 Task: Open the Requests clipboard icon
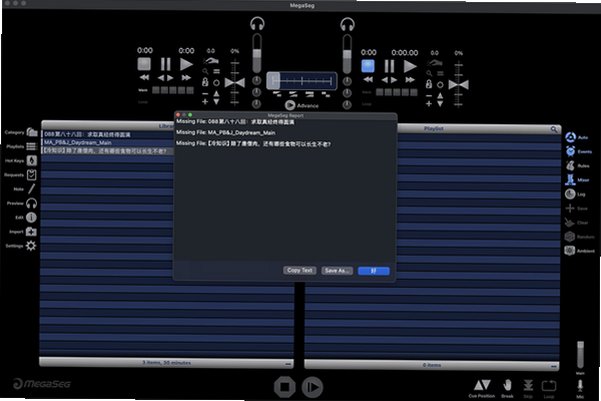click(x=31, y=175)
